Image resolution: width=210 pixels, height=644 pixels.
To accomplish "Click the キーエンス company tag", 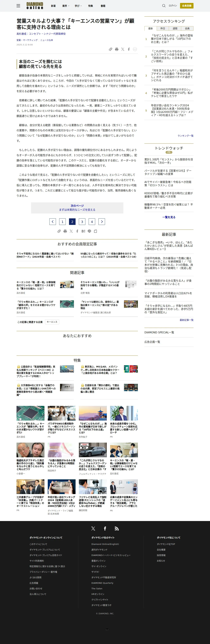I will click(52, 322).
